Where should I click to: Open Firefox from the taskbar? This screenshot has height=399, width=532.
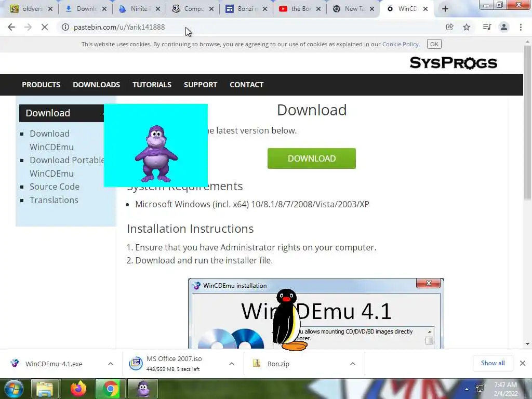pyautogui.click(x=78, y=389)
